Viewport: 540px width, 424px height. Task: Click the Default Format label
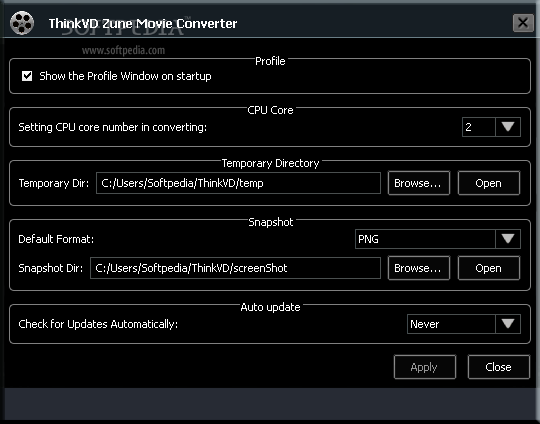(56, 239)
